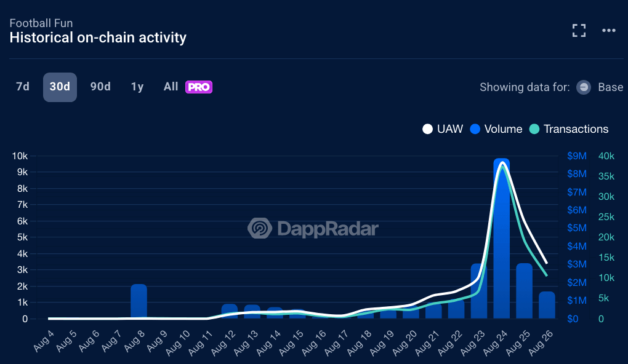
Task: Click the Football Fun dapp name
Action: coord(41,23)
